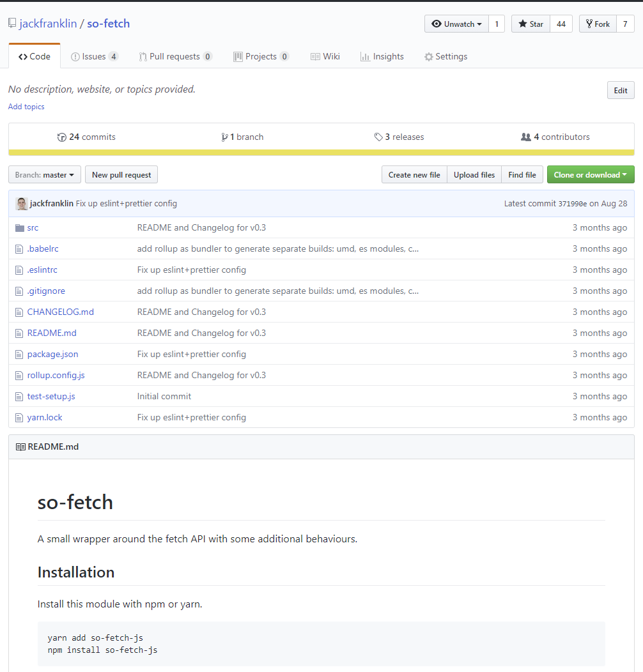This screenshot has width=643, height=672.
Task: Click the watchers count 1
Action: [x=497, y=24]
